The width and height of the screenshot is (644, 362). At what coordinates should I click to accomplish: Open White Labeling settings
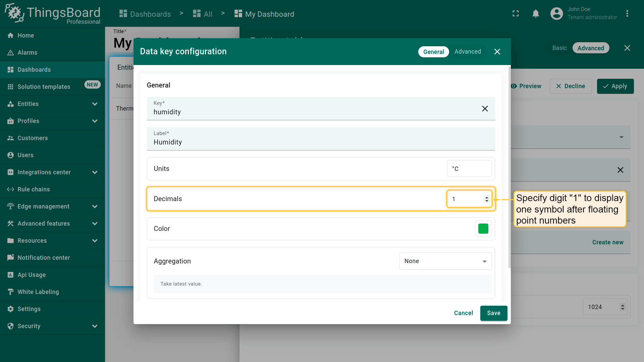coord(38,292)
